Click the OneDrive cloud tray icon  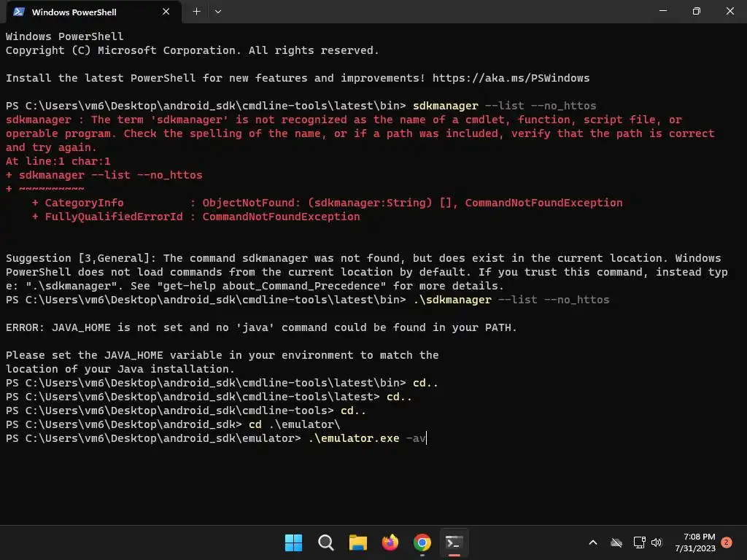point(616,542)
